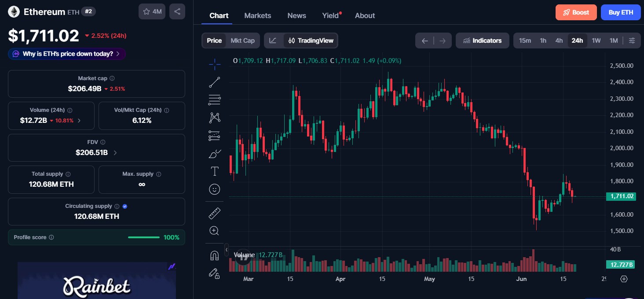
Task: Toggle the magnet snapping mode
Action: point(215,255)
